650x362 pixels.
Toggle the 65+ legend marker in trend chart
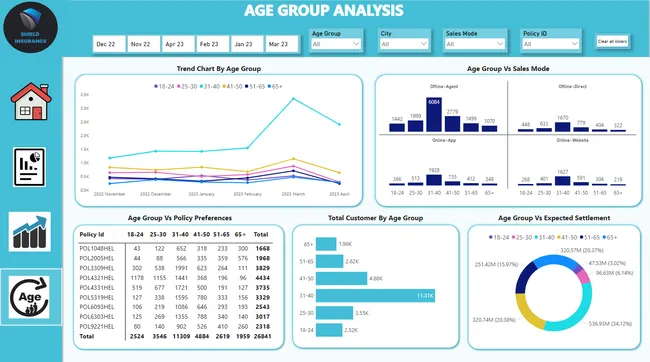click(x=269, y=86)
